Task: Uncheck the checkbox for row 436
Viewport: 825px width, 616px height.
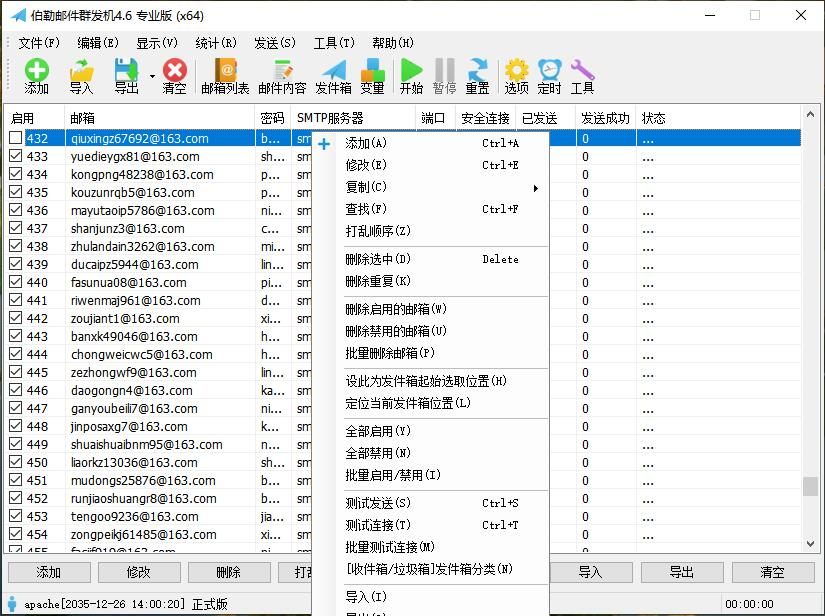Action: pos(16,211)
